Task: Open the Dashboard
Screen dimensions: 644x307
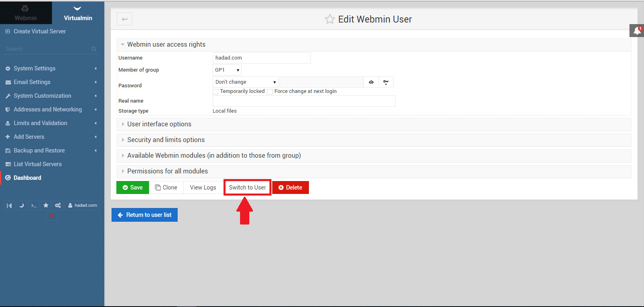Action: point(52,178)
